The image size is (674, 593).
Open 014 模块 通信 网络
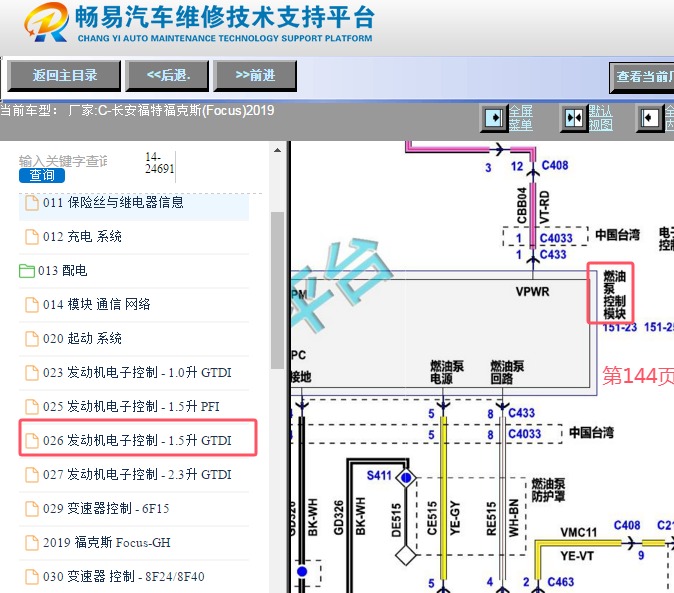pyautogui.click(x=97, y=305)
